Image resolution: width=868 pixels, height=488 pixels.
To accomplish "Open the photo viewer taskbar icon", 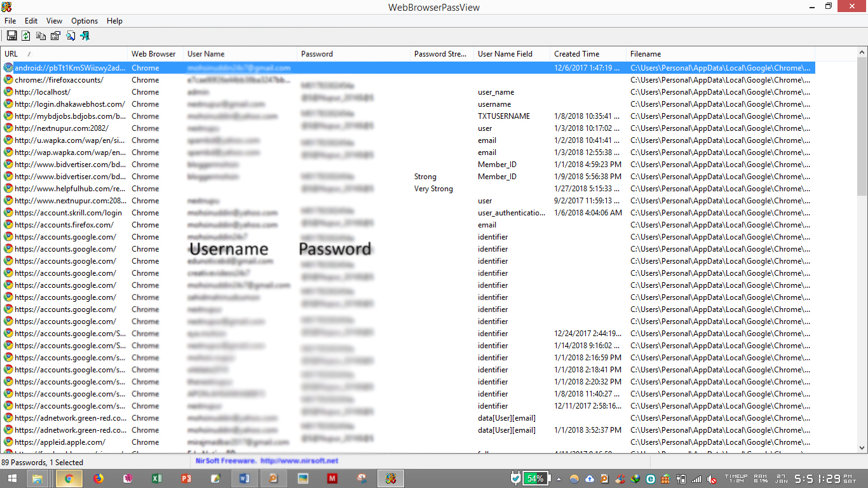I will pyautogui.click(x=303, y=478).
